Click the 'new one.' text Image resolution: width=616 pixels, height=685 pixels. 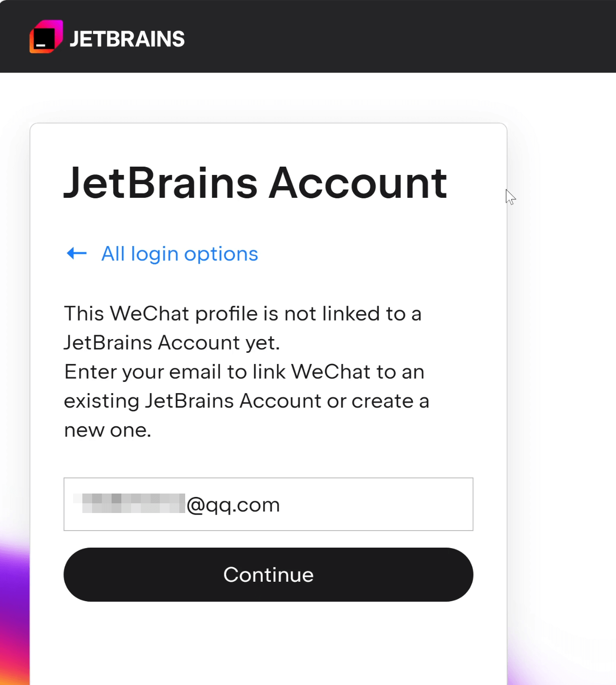point(108,431)
